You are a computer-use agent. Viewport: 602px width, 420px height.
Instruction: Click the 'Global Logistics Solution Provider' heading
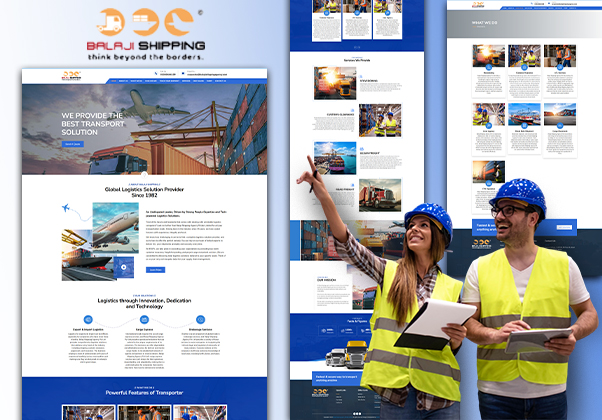(144, 192)
